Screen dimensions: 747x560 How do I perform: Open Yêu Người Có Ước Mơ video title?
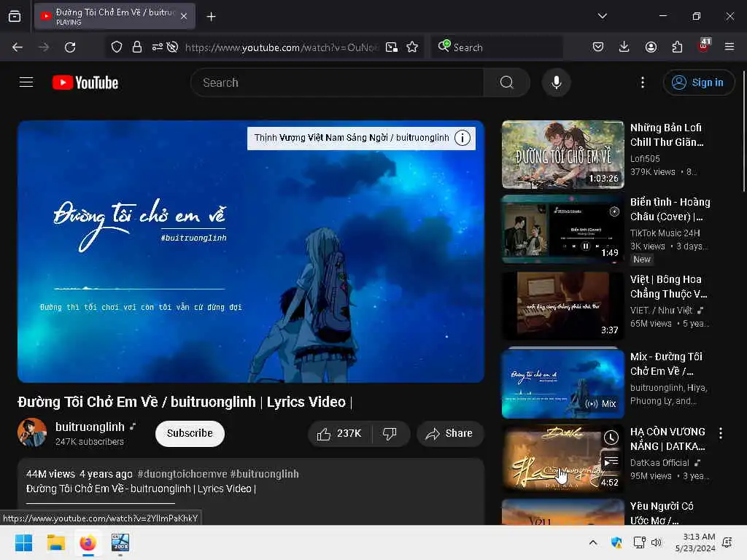[x=662, y=513]
